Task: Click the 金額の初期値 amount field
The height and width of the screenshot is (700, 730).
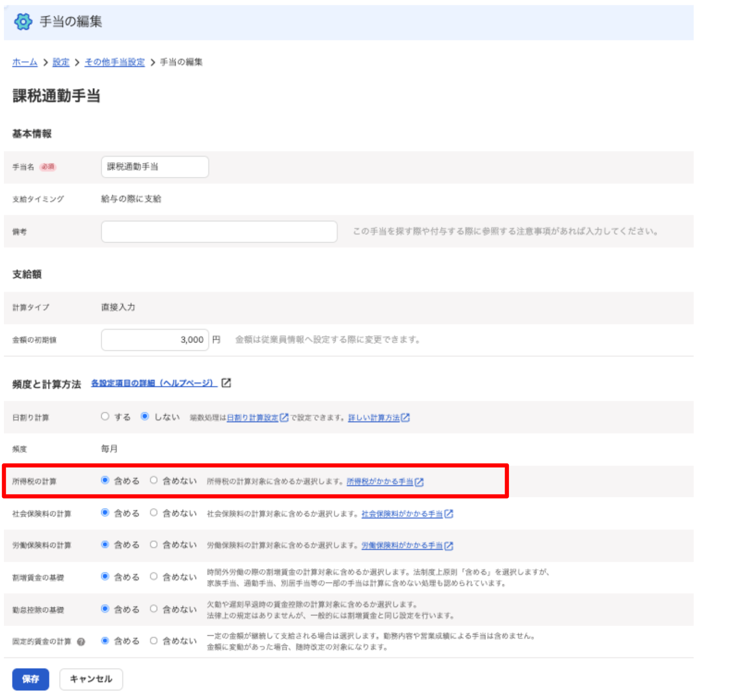Action: pyautogui.click(x=155, y=340)
